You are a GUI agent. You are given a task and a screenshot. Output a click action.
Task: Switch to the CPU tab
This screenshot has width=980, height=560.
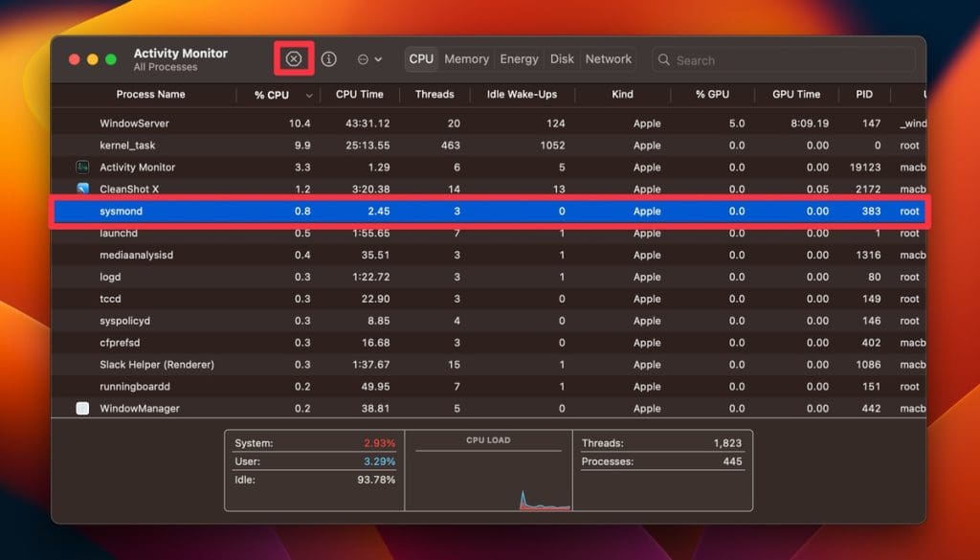click(421, 58)
